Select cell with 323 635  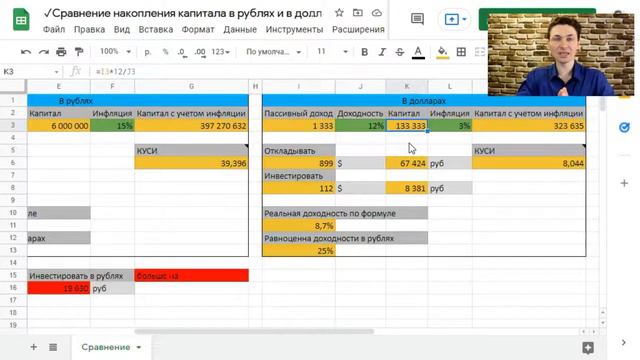529,126
